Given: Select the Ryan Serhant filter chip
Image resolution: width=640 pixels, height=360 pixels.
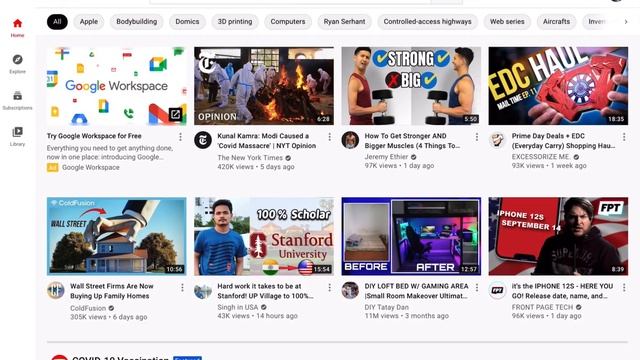Looking at the screenshot, I should click(x=344, y=22).
